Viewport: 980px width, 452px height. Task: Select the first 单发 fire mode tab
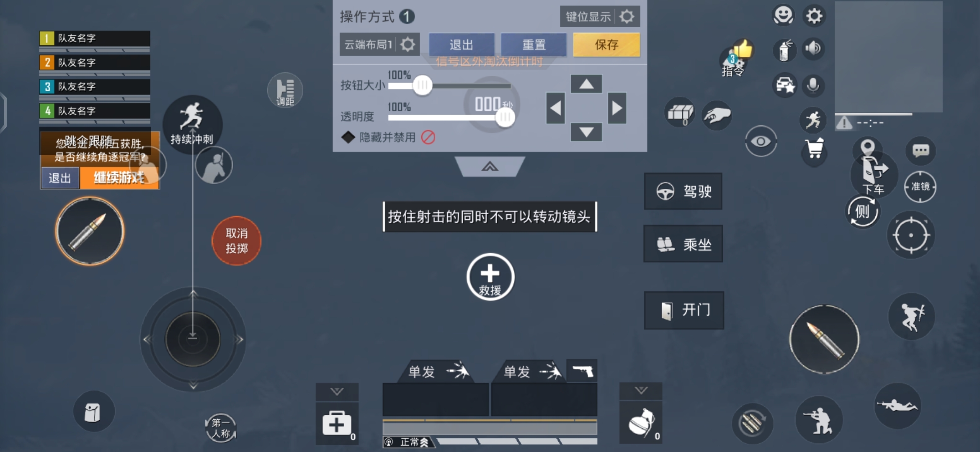coord(436,371)
